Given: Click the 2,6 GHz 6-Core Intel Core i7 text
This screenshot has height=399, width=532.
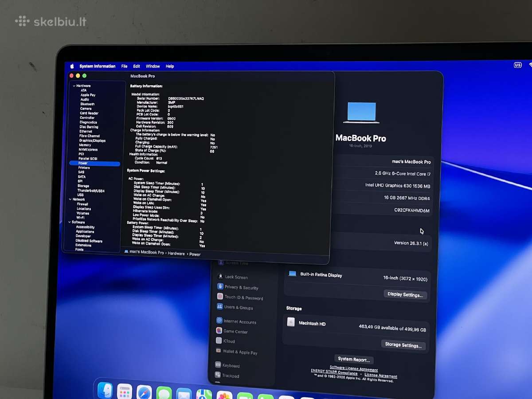Looking at the screenshot, I should tap(403, 174).
